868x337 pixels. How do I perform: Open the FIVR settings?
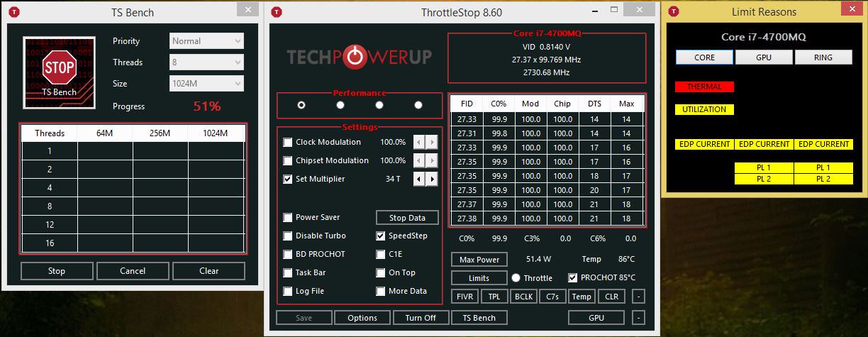(465, 297)
